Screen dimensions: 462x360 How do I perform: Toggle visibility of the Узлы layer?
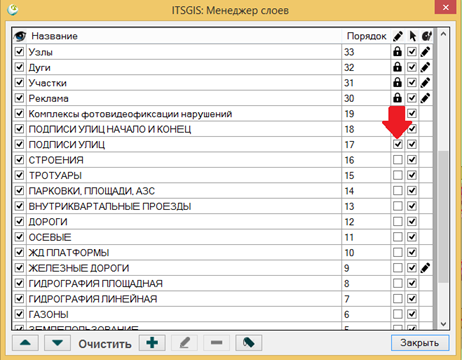pyautogui.click(x=19, y=52)
